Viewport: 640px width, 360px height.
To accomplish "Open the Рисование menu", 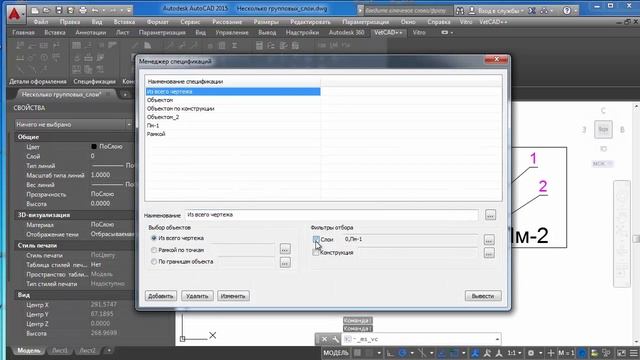I will (227, 22).
